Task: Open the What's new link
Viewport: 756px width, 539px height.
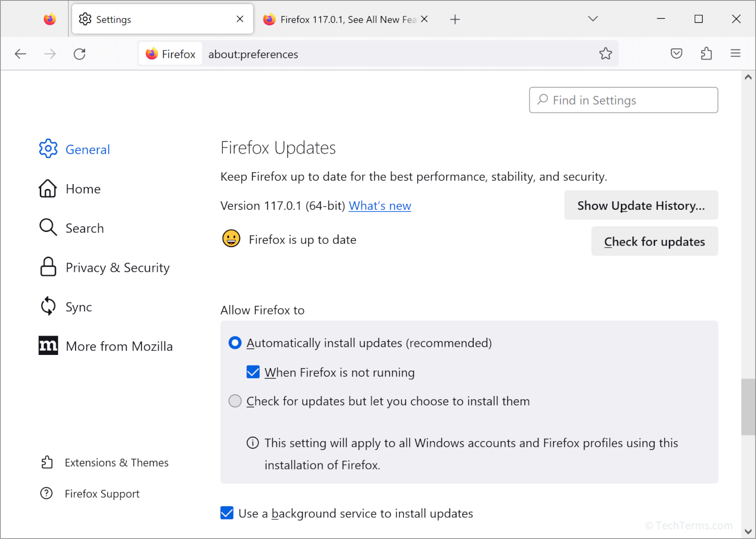Action: click(380, 205)
